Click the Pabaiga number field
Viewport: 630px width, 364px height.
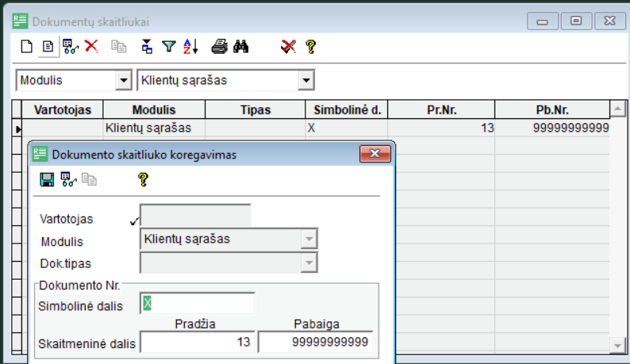[315, 343]
